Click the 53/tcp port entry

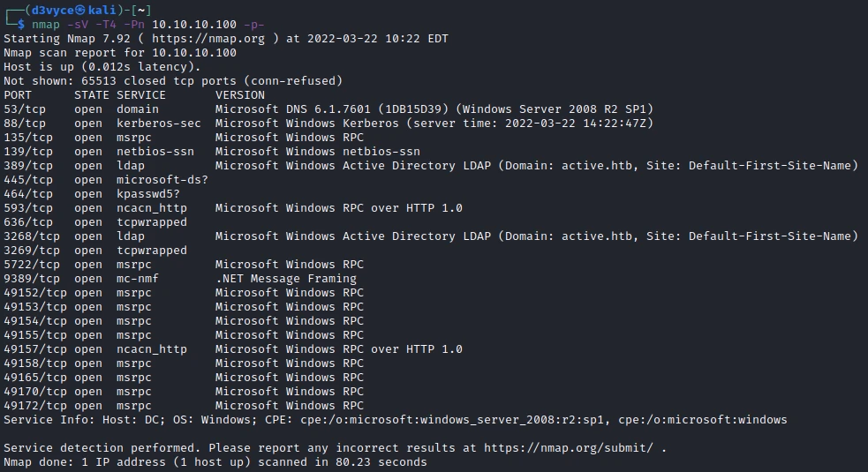point(25,109)
